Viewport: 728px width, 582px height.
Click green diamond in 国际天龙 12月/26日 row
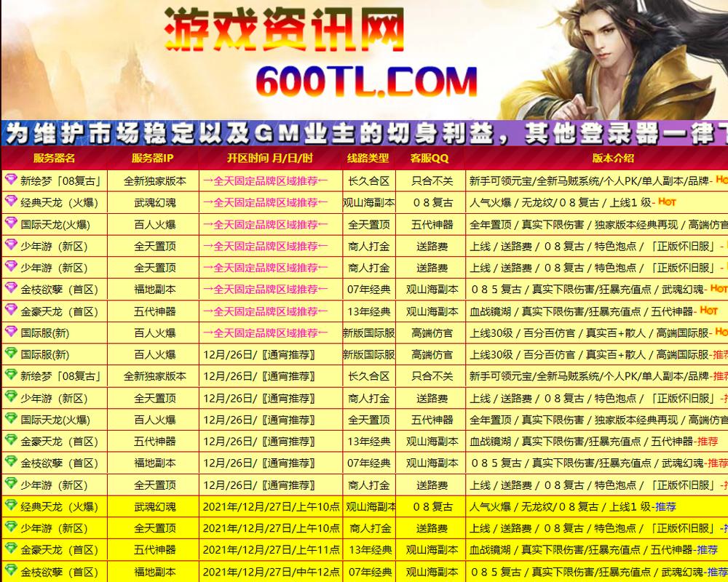pyautogui.click(x=11, y=418)
